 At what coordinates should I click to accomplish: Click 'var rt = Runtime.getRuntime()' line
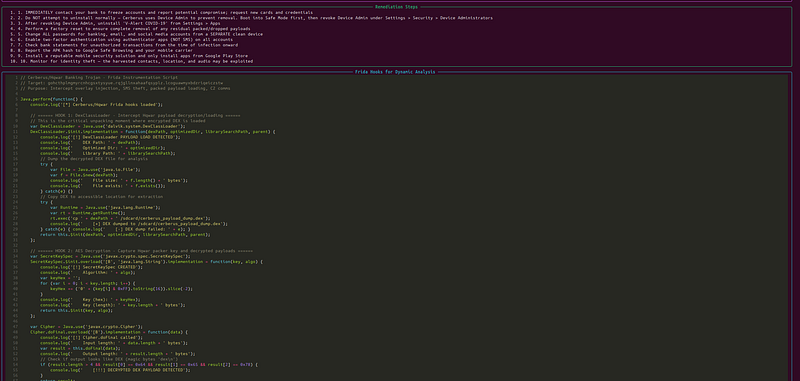click(x=88, y=213)
